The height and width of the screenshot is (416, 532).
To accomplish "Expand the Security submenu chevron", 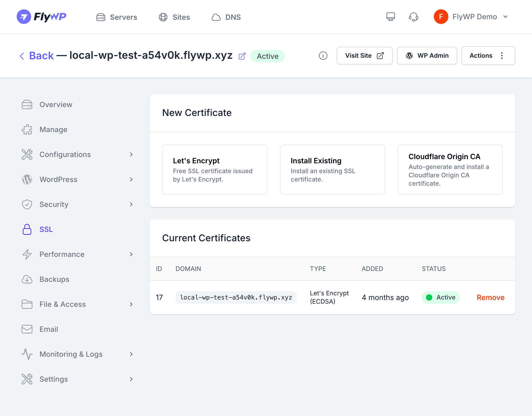I will click(131, 204).
